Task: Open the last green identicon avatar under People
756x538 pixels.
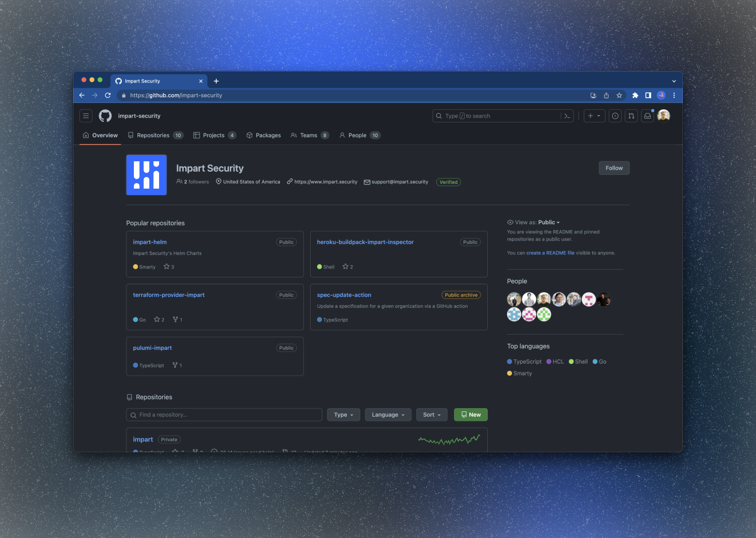Action: (544, 315)
